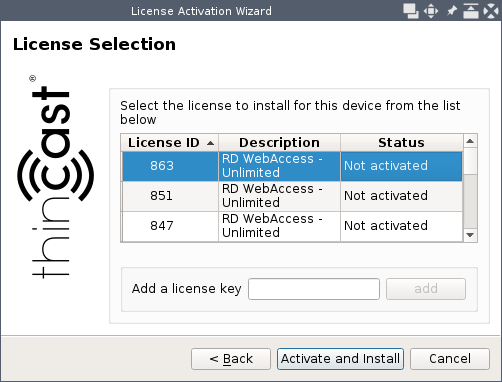Go back with the Back button
The height and width of the screenshot is (382, 502).
pos(231,359)
